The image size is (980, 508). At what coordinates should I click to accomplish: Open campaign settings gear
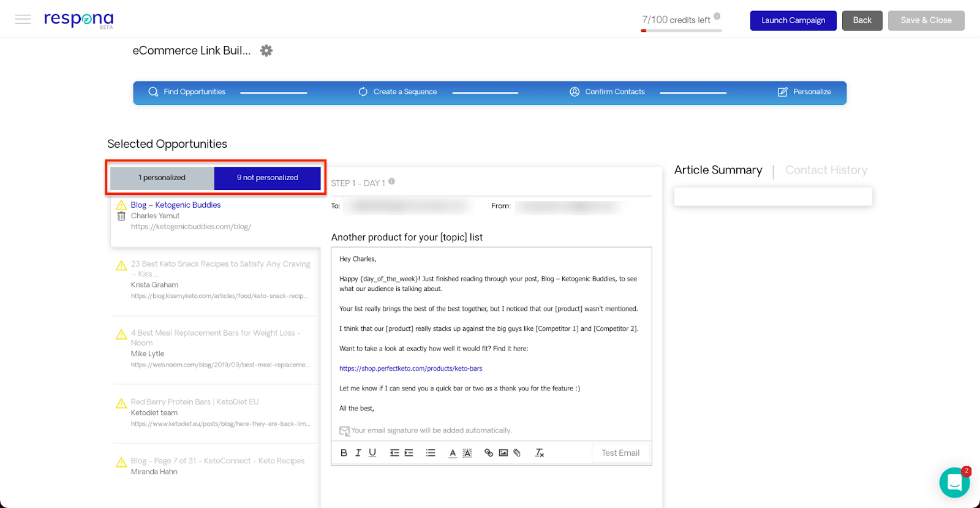266,51
